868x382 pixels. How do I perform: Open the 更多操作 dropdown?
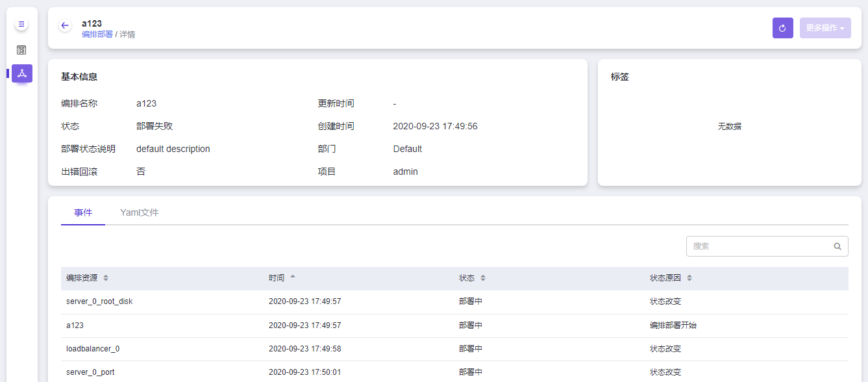825,28
